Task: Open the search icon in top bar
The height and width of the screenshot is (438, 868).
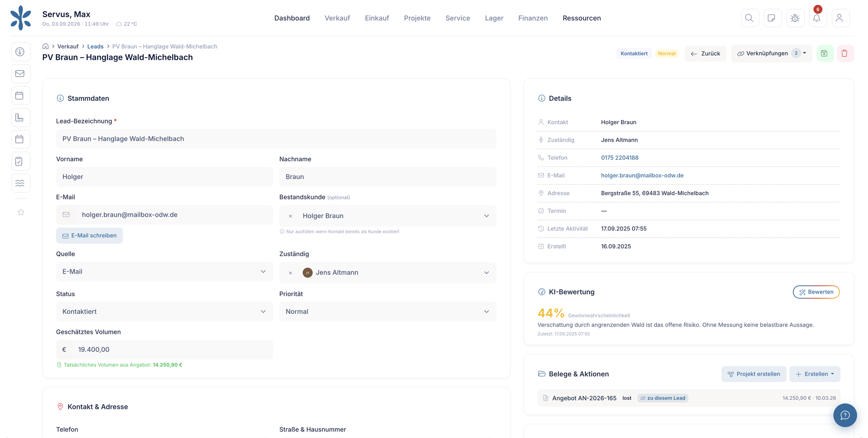Action: [750, 18]
